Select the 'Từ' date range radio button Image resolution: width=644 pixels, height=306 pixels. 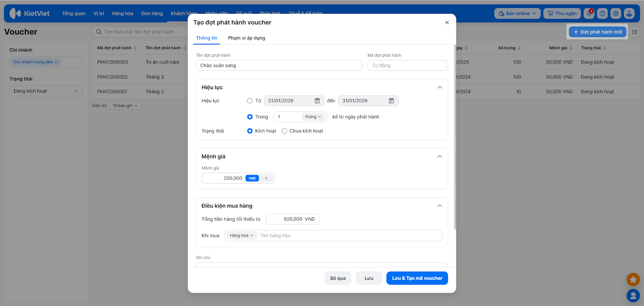pyautogui.click(x=250, y=101)
